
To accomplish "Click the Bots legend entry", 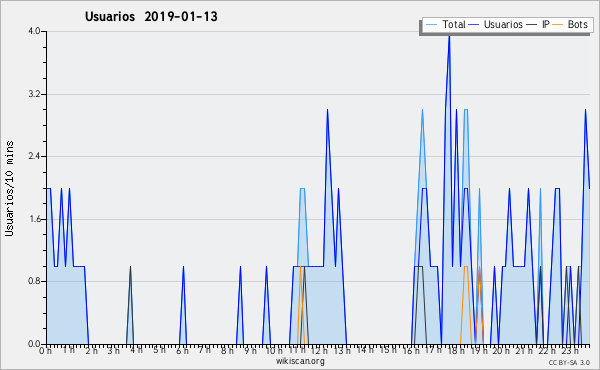I will (x=570, y=24).
